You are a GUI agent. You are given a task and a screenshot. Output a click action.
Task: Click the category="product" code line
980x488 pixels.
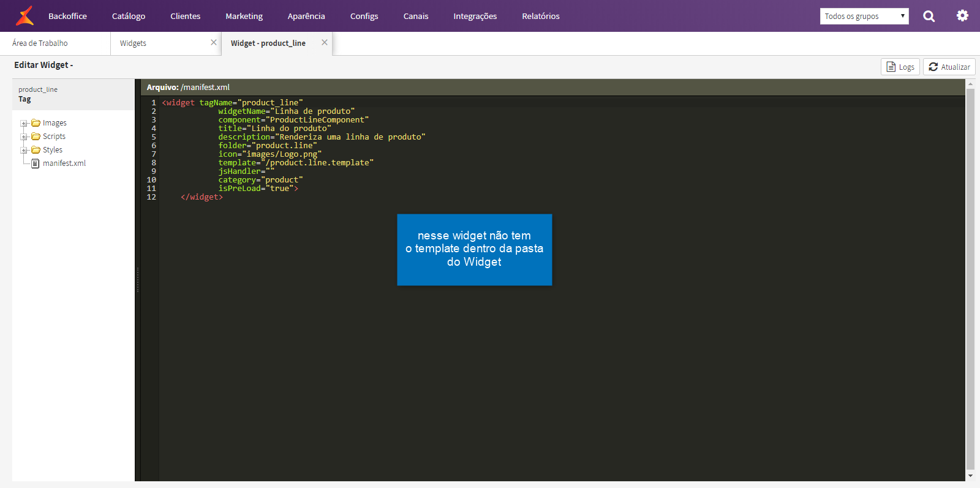coord(260,180)
